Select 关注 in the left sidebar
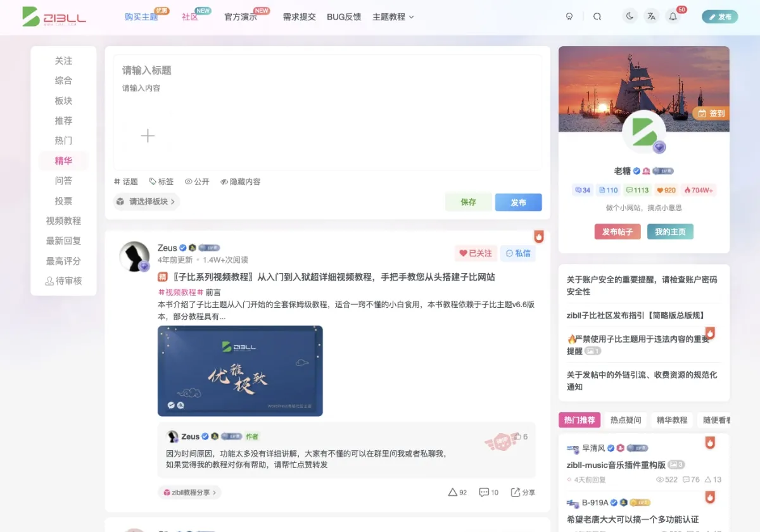The width and height of the screenshot is (760, 532). [x=63, y=61]
